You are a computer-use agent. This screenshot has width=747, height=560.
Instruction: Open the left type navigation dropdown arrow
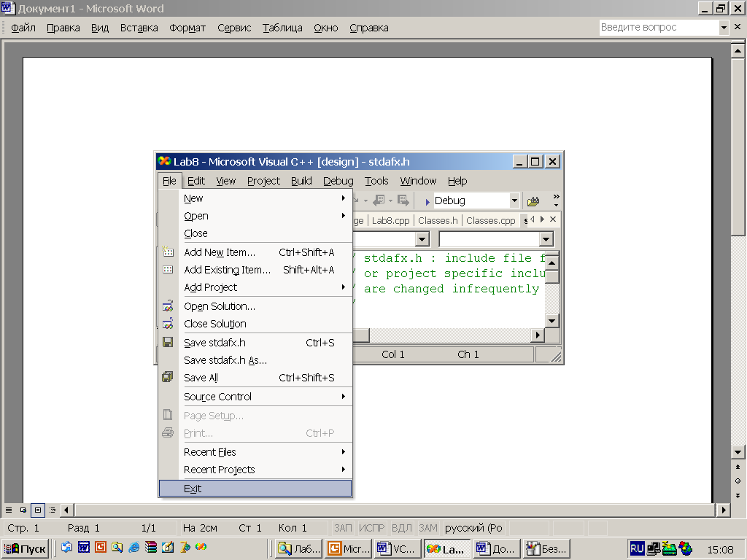(x=422, y=239)
